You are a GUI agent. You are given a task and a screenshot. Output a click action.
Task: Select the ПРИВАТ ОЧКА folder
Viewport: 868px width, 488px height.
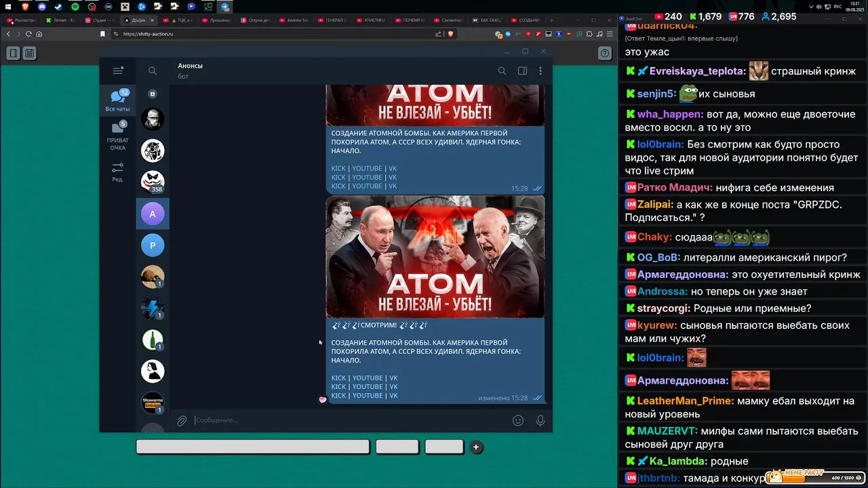(117, 136)
